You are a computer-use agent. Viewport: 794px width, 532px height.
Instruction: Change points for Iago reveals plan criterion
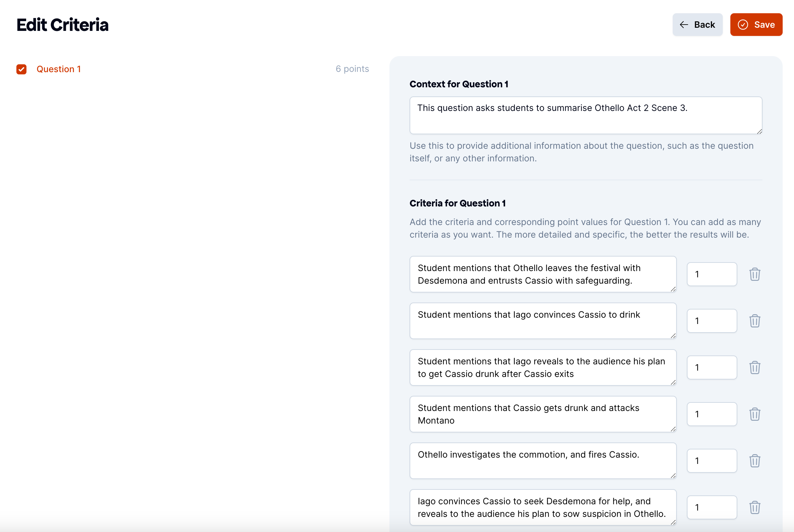(x=711, y=367)
